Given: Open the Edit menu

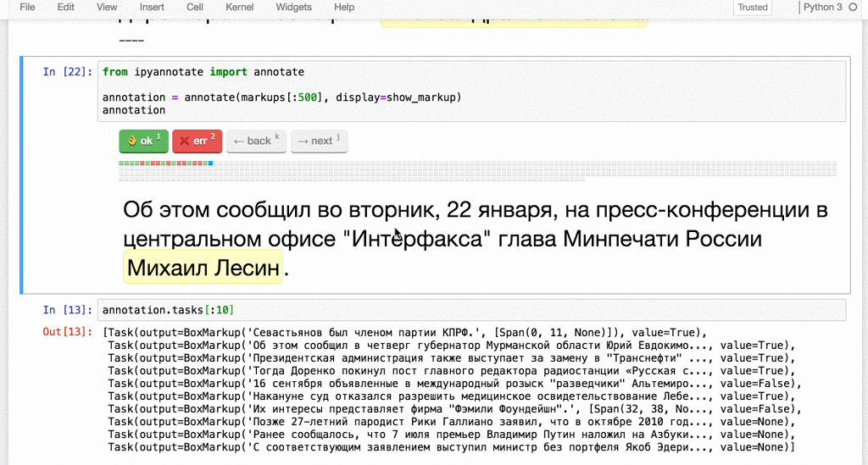Looking at the screenshot, I should coord(65,7).
